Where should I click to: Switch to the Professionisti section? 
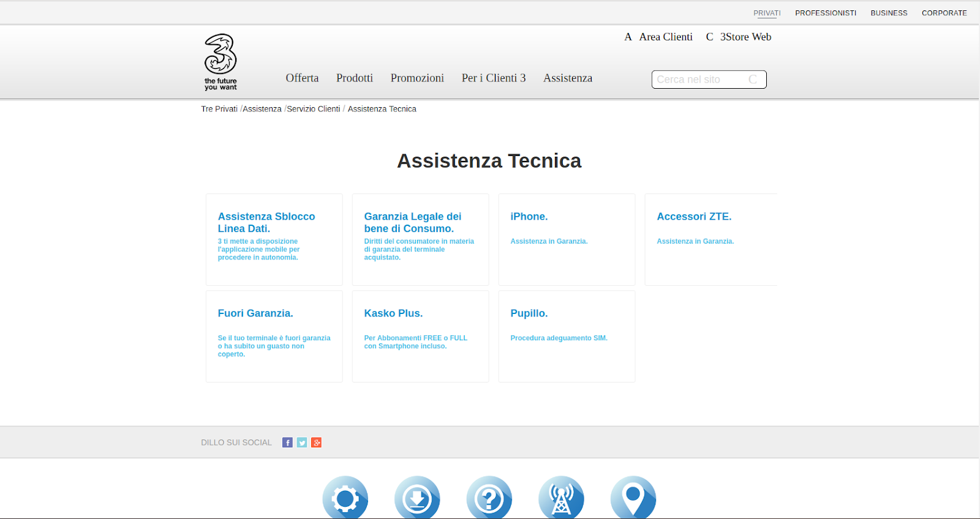826,13
